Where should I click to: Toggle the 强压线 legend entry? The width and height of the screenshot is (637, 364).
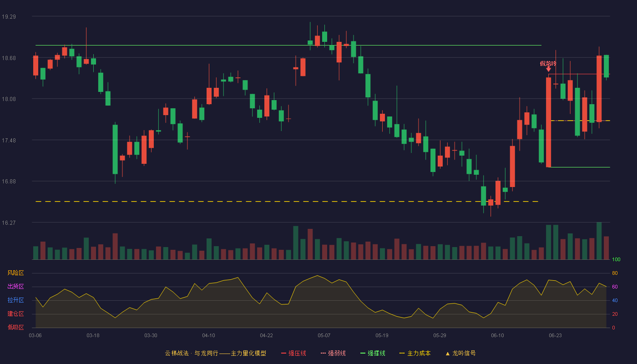(293, 353)
